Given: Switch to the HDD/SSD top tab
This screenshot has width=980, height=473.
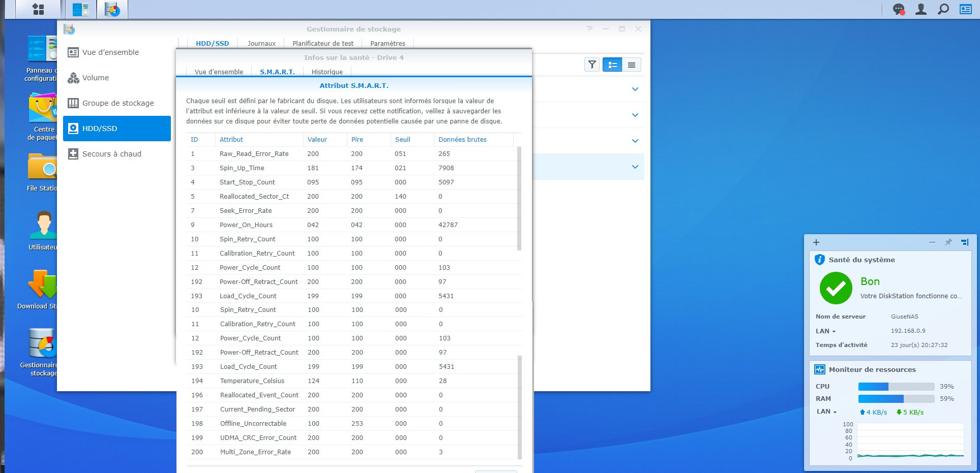Looking at the screenshot, I should click(213, 43).
